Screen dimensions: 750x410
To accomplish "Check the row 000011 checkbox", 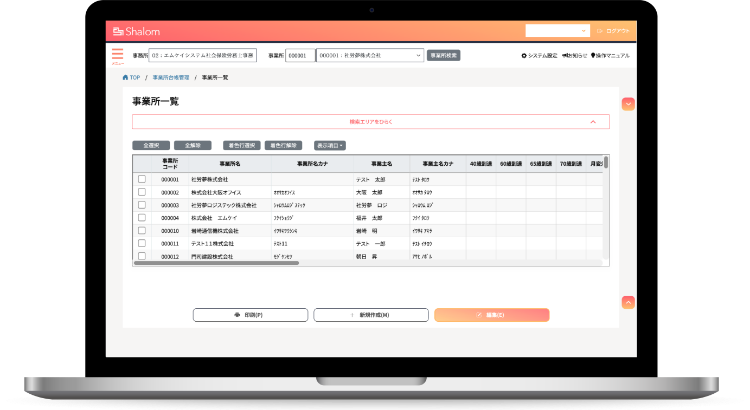I will coord(142,243).
